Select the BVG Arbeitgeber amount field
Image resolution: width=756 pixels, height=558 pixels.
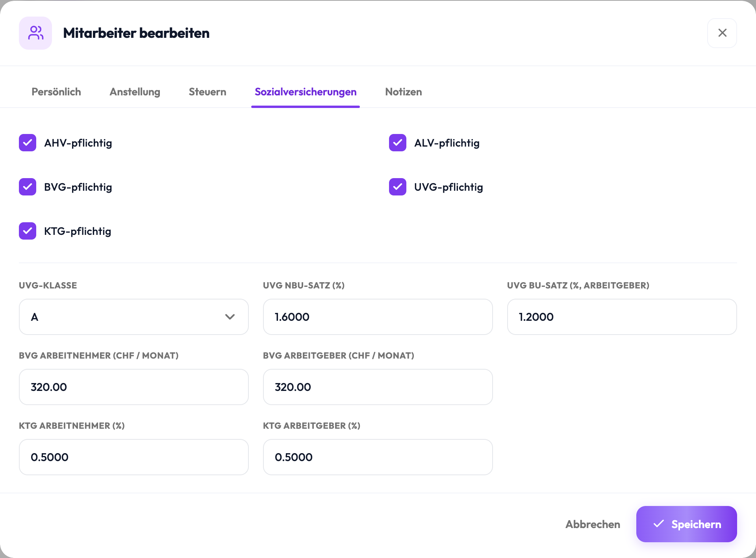tap(378, 387)
